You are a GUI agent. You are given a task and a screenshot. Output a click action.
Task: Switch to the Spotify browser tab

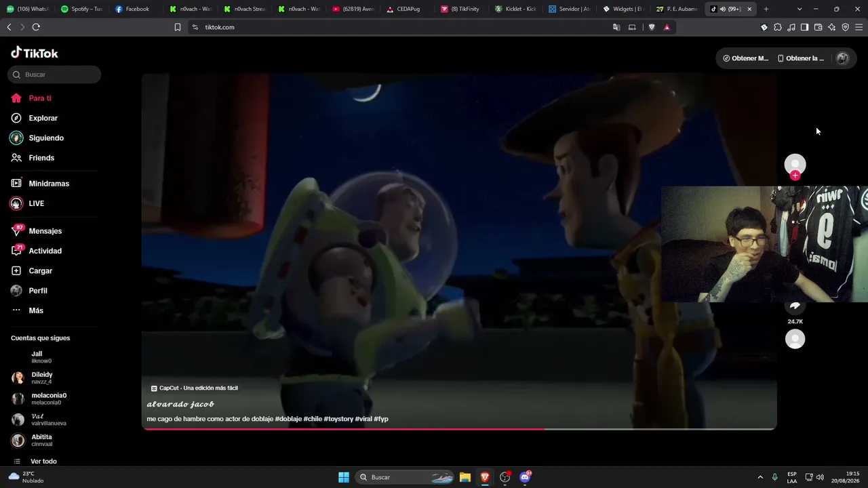click(x=81, y=9)
